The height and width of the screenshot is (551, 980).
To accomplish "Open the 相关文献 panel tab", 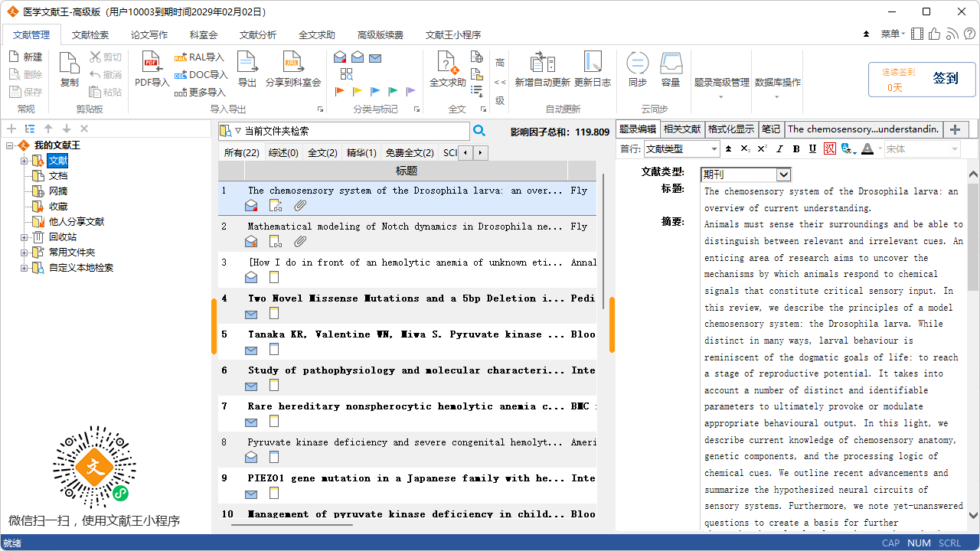I will click(x=681, y=129).
